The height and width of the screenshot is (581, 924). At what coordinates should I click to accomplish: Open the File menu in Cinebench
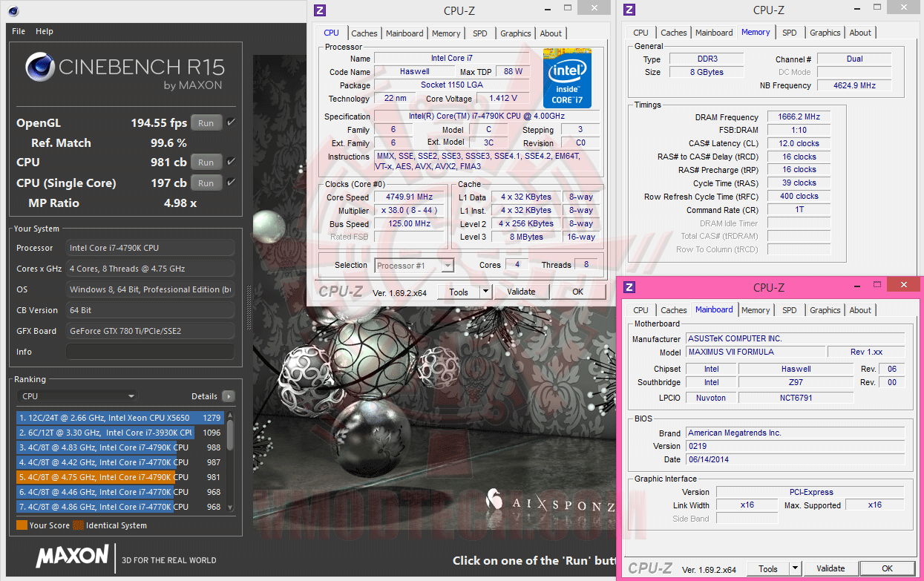pos(19,31)
